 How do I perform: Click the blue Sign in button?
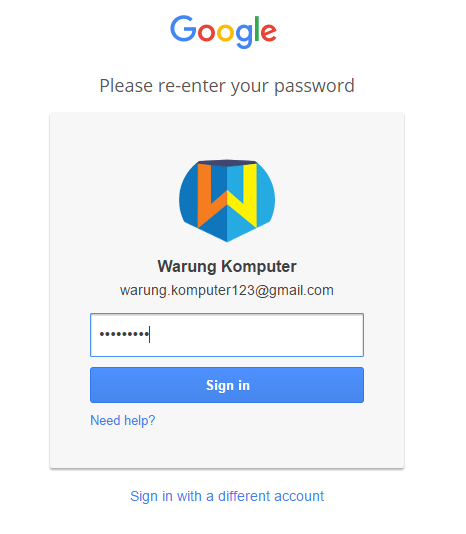coord(227,385)
